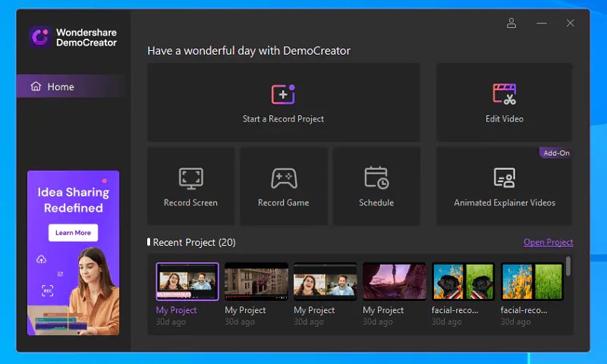Open the third My Project video call thumbnail
Image resolution: width=607 pixels, height=364 pixels.
pyautogui.click(x=326, y=281)
